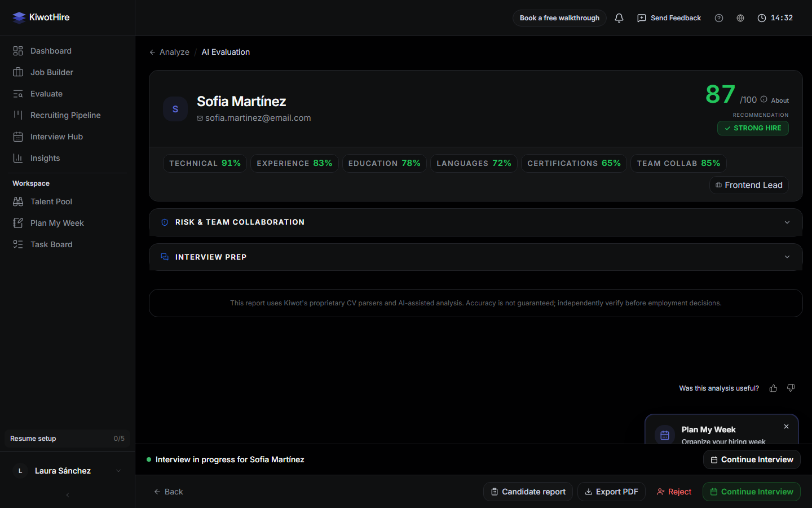Click the score About info icon
The image size is (812, 508).
(764, 99)
